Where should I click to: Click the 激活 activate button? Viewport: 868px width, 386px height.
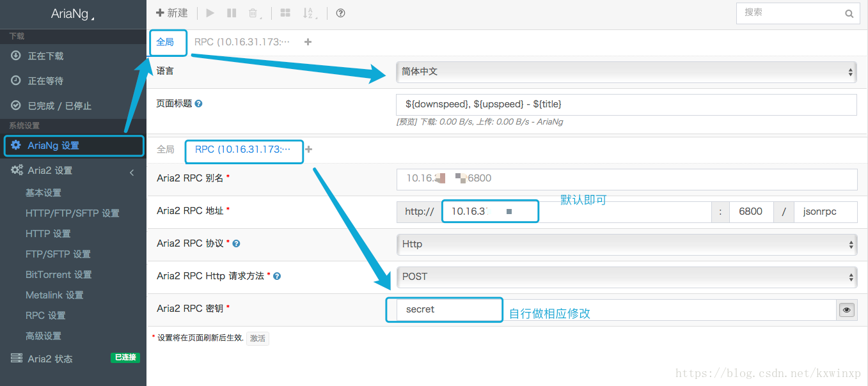[x=258, y=339]
